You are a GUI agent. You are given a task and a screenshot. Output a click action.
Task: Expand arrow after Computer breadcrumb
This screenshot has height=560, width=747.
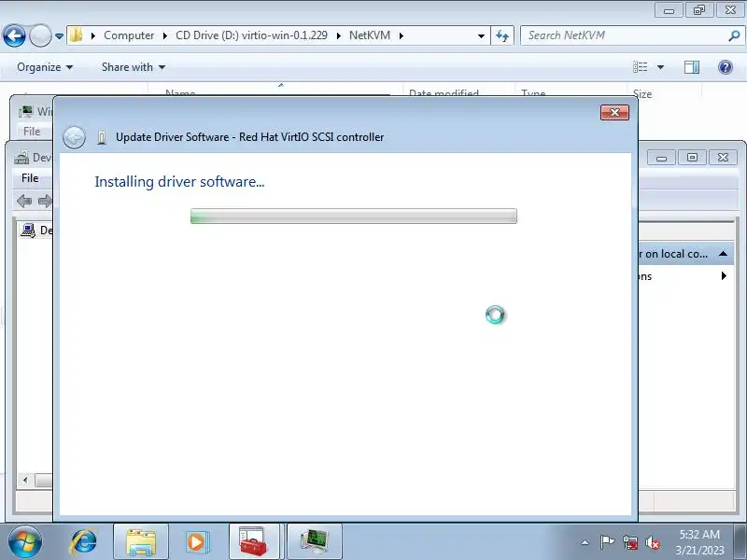(165, 35)
